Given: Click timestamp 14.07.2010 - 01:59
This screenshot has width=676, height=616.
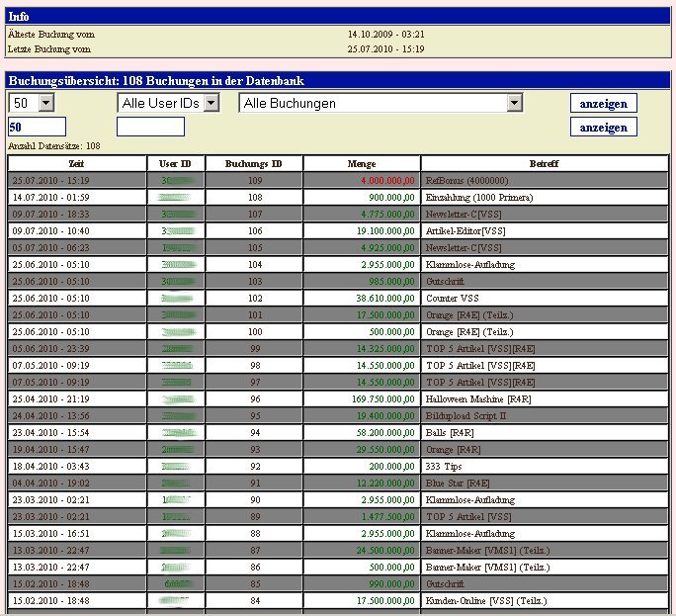Looking at the screenshot, I should pyautogui.click(x=50, y=197).
